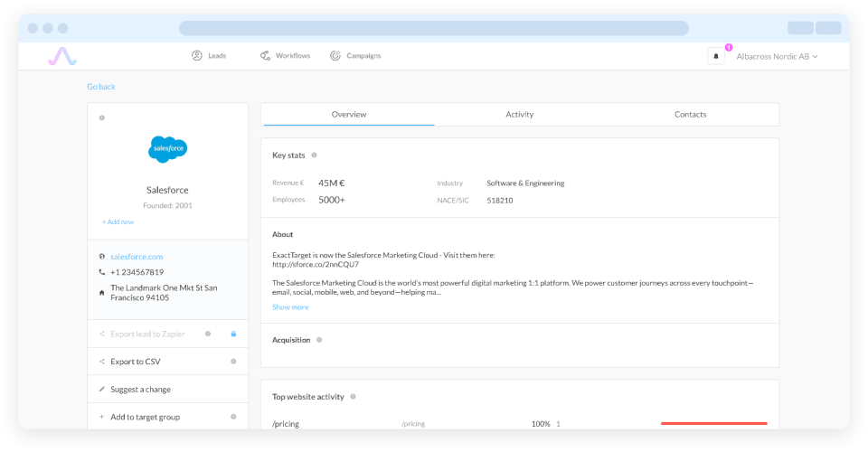This screenshot has width=868, height=452.
Task: Open the salesforce.com website link
Action: (x=137, y=257)
